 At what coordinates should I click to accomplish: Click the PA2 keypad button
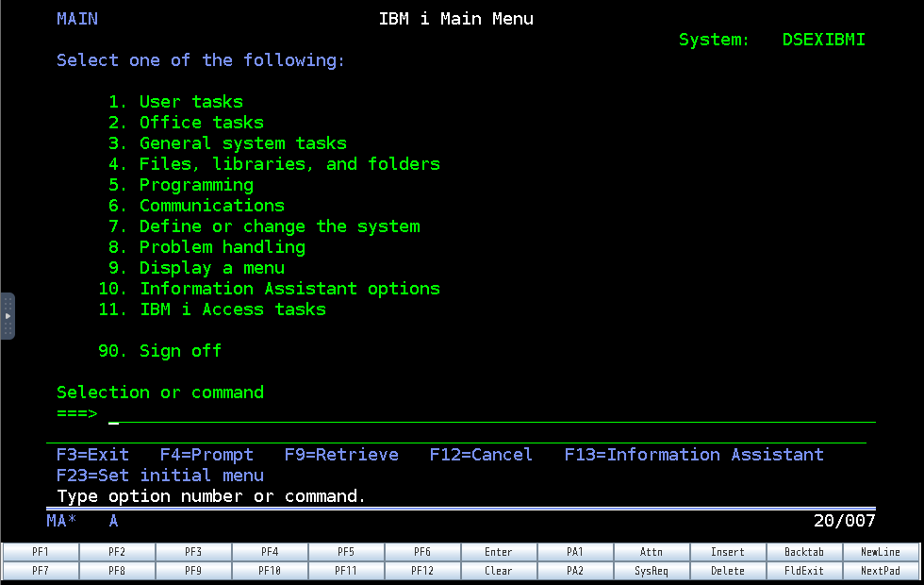click(575, 571)
